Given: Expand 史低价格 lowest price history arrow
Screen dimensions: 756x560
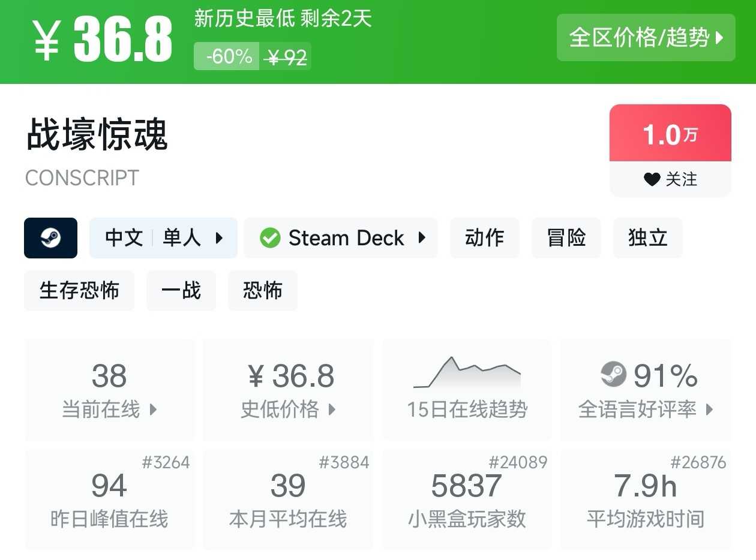Looking at the screenshot, I should (x=332, y=410).
